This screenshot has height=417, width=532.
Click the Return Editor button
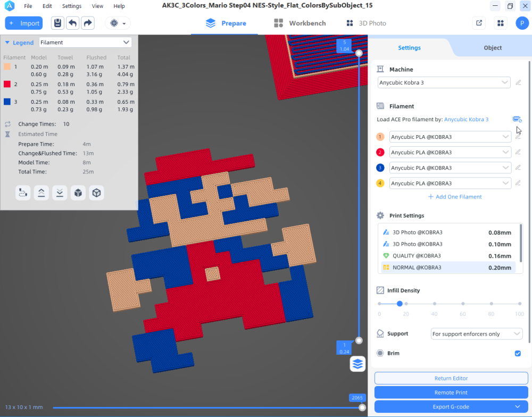coord(451,378)
